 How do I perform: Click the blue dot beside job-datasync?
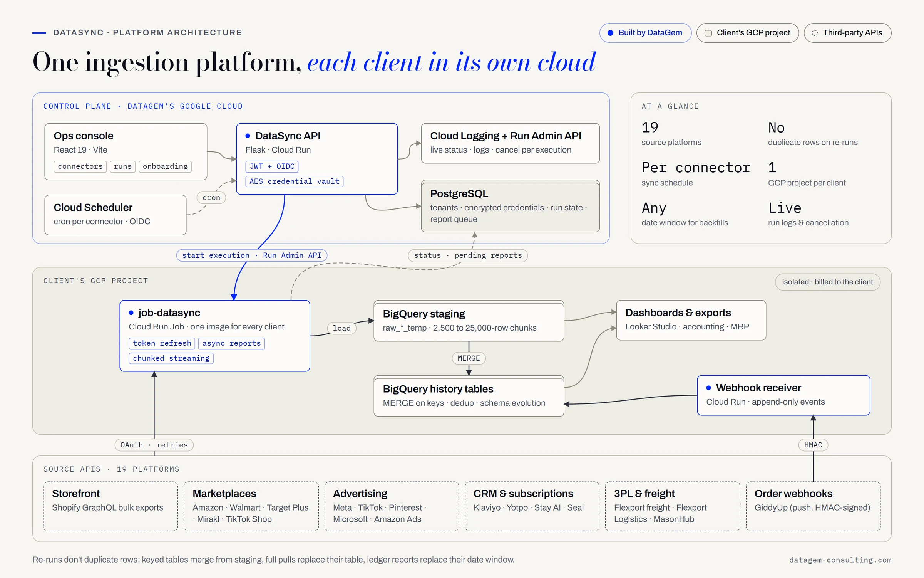[x=131, y=313]
